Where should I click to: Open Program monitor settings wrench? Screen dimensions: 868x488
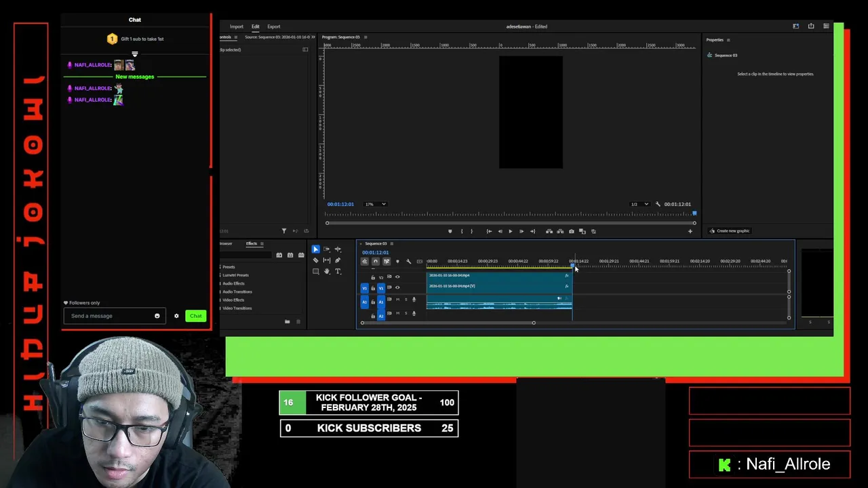click(658, 204)
